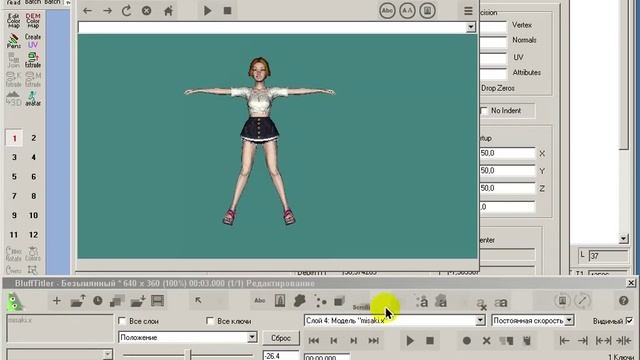
Task: Open the avatar tool
Action: tap(33, 99)
